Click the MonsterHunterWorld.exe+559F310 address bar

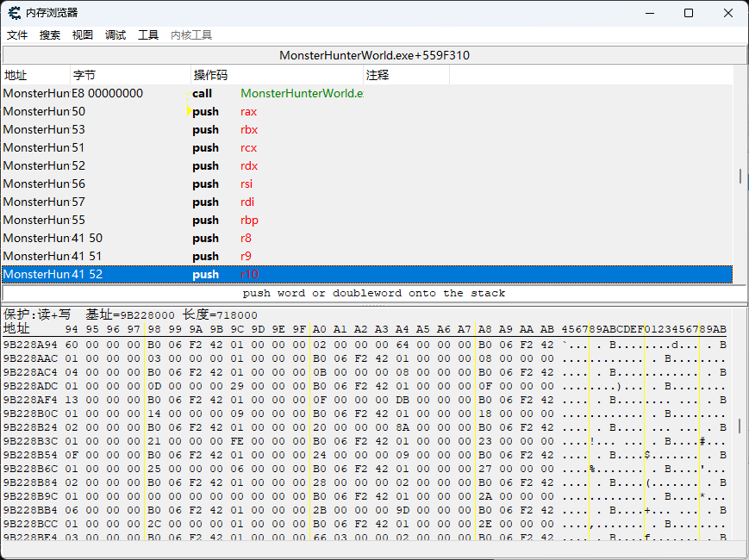tap(374, 55)
